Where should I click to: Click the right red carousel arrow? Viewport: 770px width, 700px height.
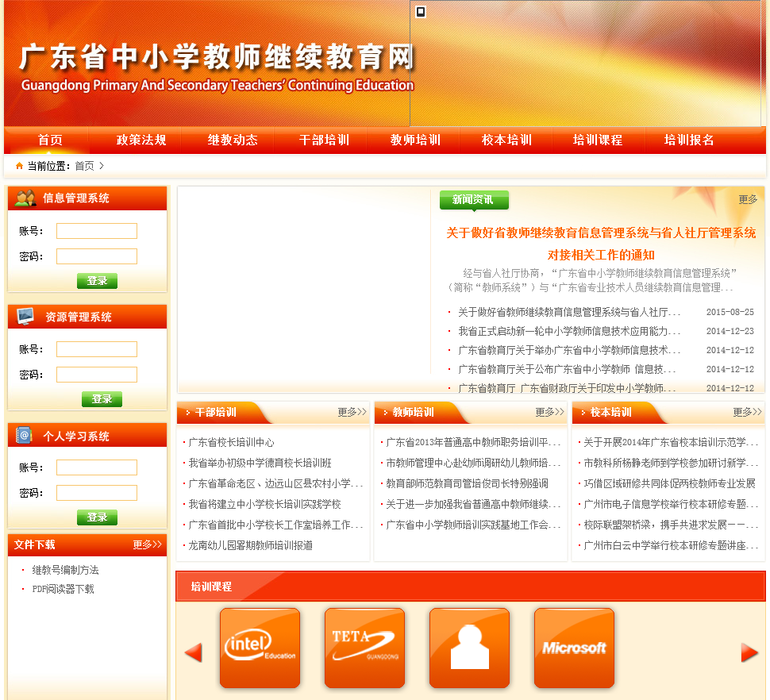(x=749, y=652)
